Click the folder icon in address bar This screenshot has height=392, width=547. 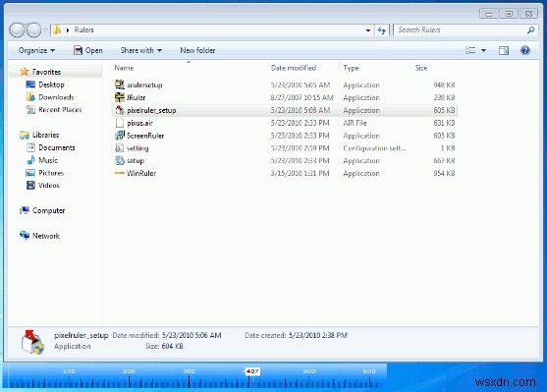tap(57, 30)
